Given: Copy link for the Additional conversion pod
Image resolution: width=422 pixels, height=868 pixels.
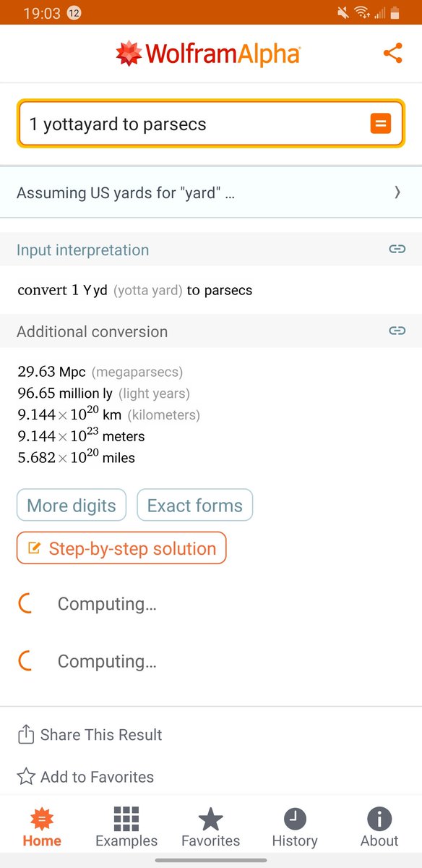Looking at the screenshot, I should click(x=397, y=331).
